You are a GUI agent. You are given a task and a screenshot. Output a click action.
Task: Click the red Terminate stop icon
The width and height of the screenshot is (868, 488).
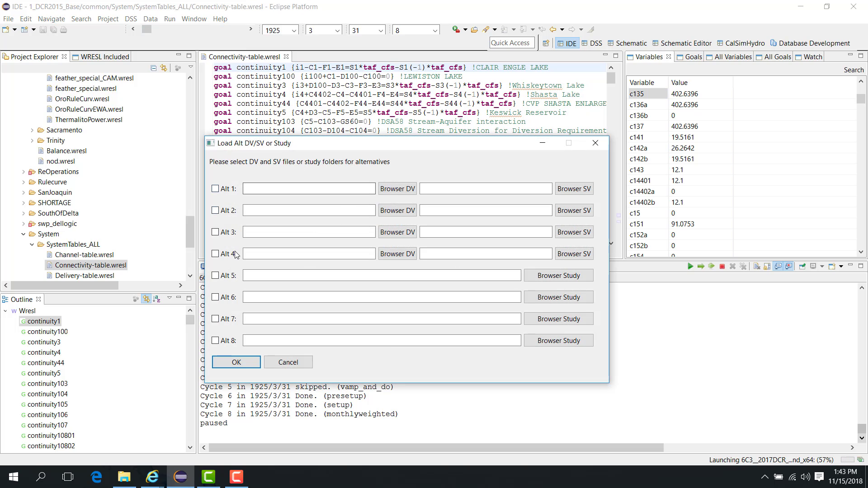coord(722,266)
